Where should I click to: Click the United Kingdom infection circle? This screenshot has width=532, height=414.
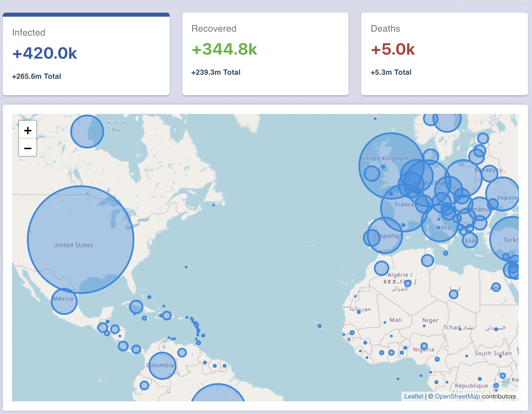click(x=391, y=166)
